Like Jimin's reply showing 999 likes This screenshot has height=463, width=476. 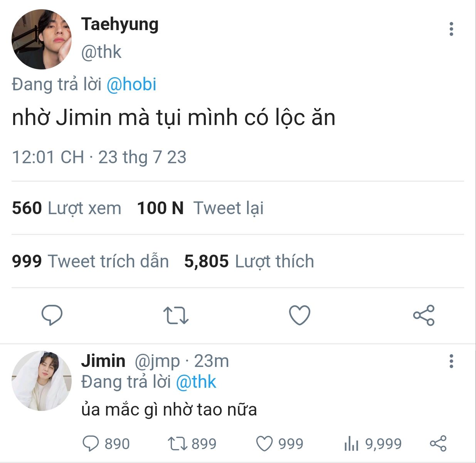pyautogui.click(x=265, y=444)
